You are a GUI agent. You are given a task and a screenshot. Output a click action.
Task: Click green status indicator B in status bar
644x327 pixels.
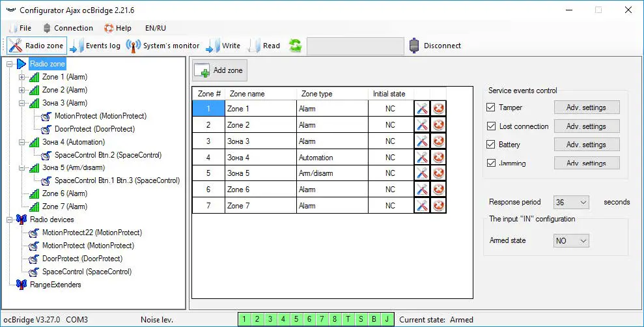[x=374, y=319]
